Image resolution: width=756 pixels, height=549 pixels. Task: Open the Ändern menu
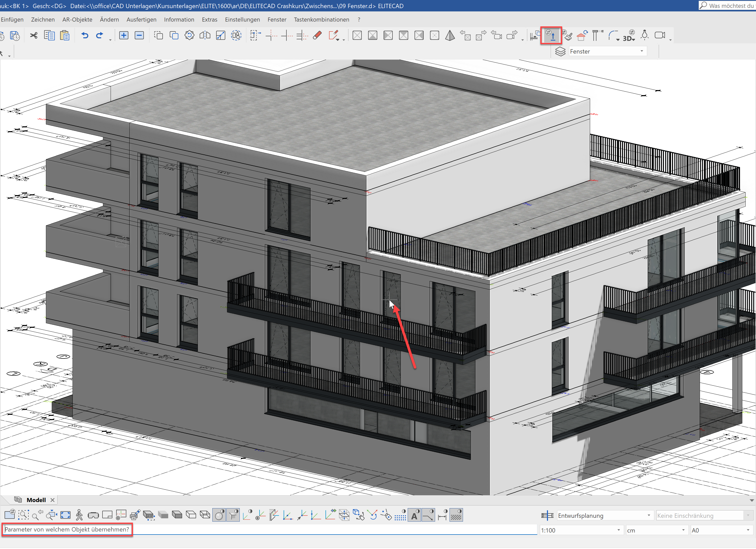[109, 20]
